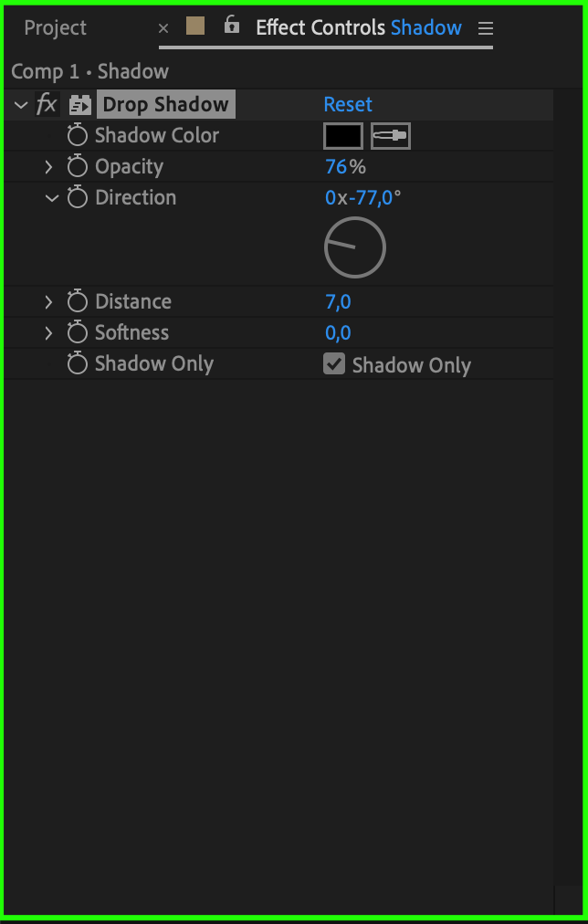Enable the Direction stopwatch
The image size is (588, 924).
(x=78, y=197)
